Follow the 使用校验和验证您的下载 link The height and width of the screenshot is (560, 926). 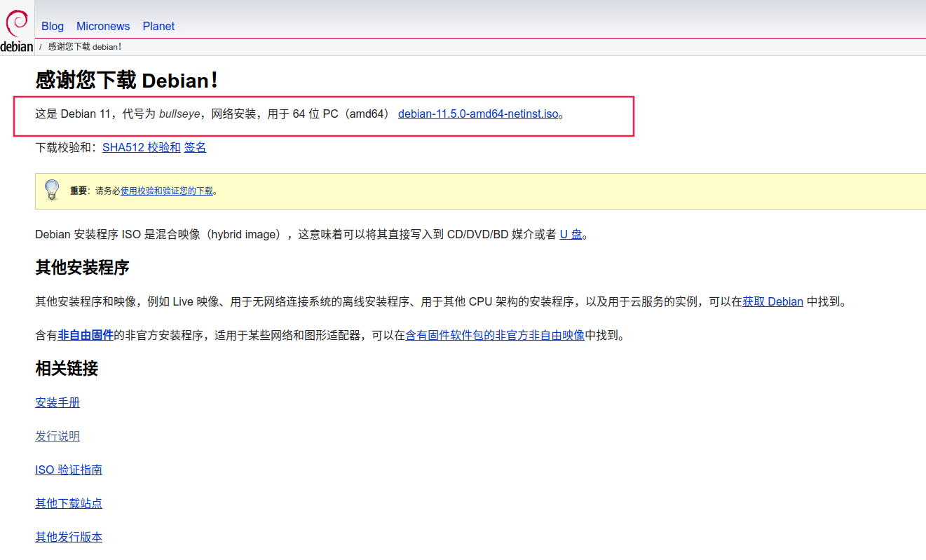167,191
